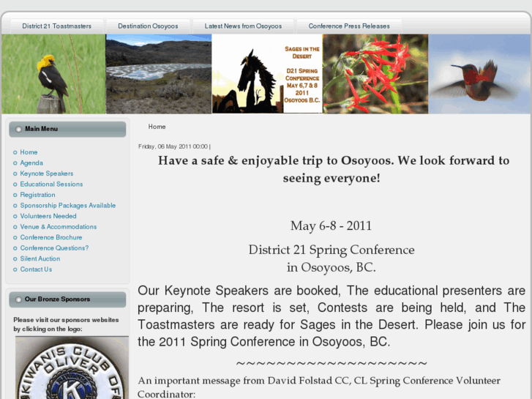Click the Home breadcrumb text

coord(157,127)
